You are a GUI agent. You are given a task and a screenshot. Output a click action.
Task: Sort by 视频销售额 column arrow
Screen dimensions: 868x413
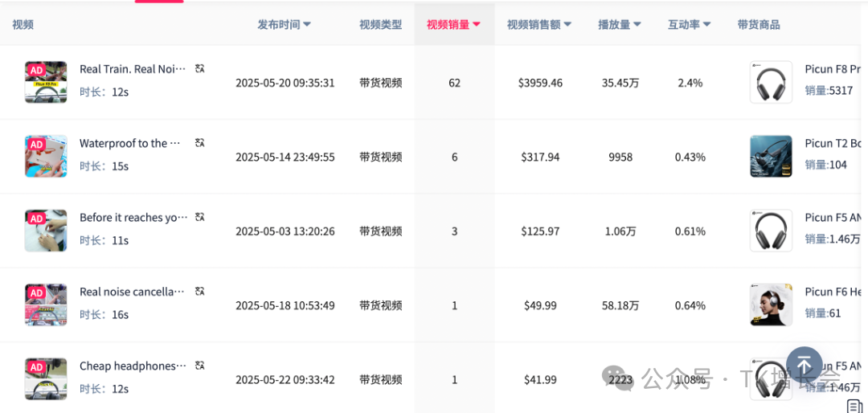tap(567, 25)
